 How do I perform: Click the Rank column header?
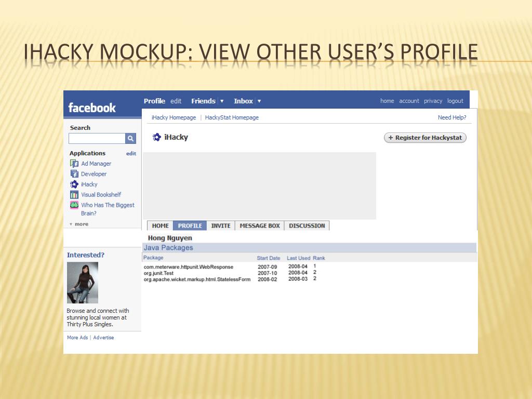tap(319, 258)
